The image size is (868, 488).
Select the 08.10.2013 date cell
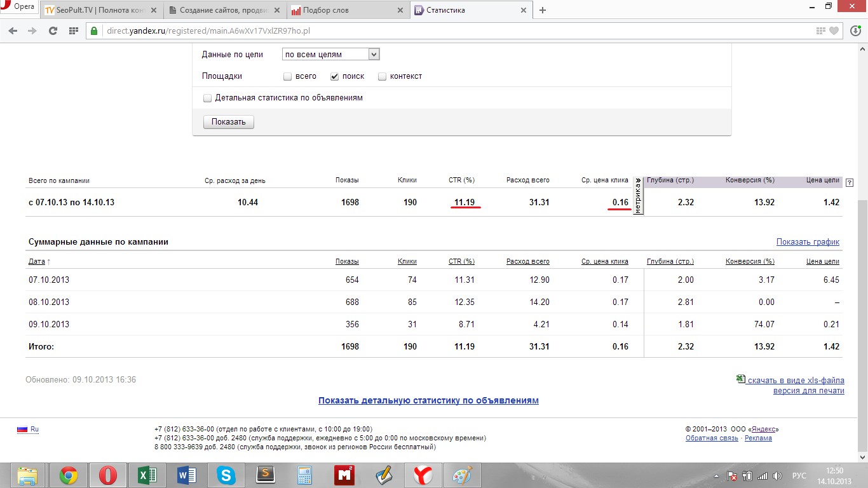click(x=49, y=302)
